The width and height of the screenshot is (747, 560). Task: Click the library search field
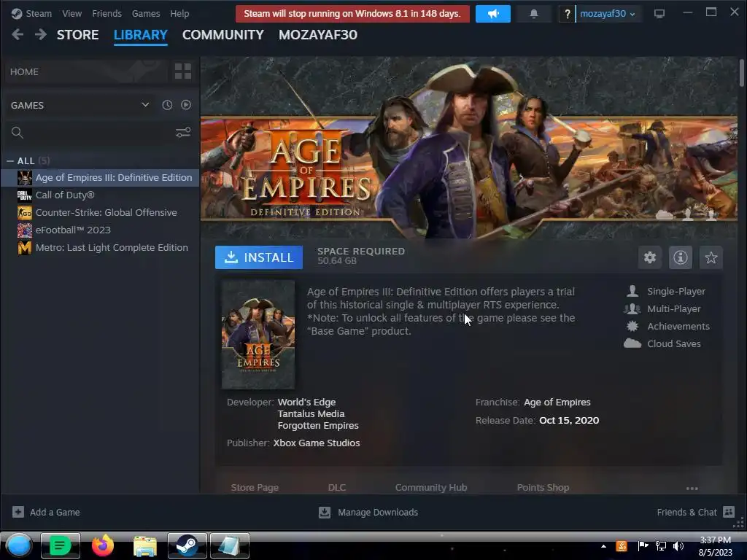click(90, 133)
